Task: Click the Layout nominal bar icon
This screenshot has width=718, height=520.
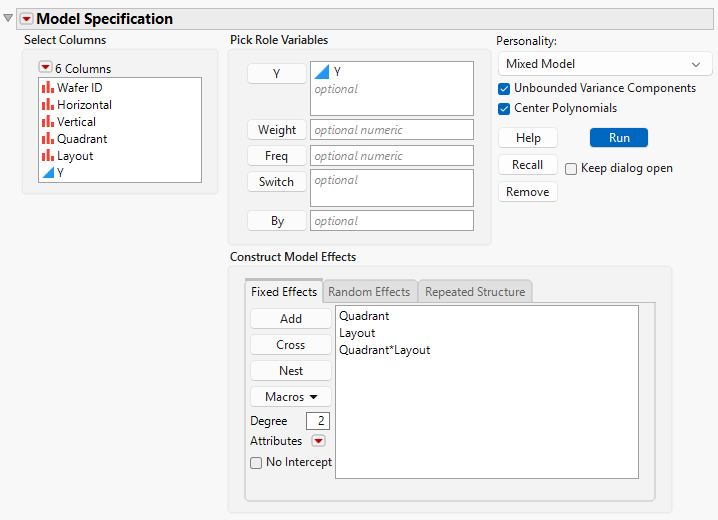Action: pyautogui.click(x=48, y=156)
